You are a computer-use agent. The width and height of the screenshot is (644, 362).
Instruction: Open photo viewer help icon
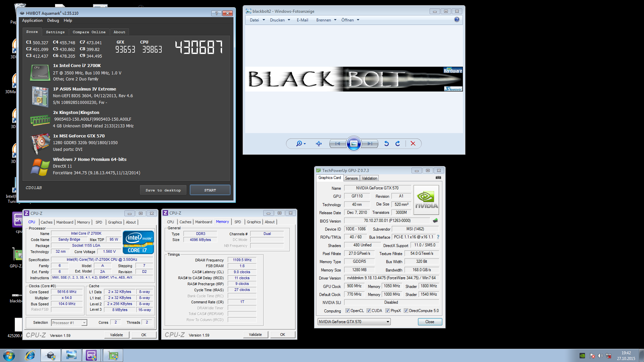[x=457, y=19]
